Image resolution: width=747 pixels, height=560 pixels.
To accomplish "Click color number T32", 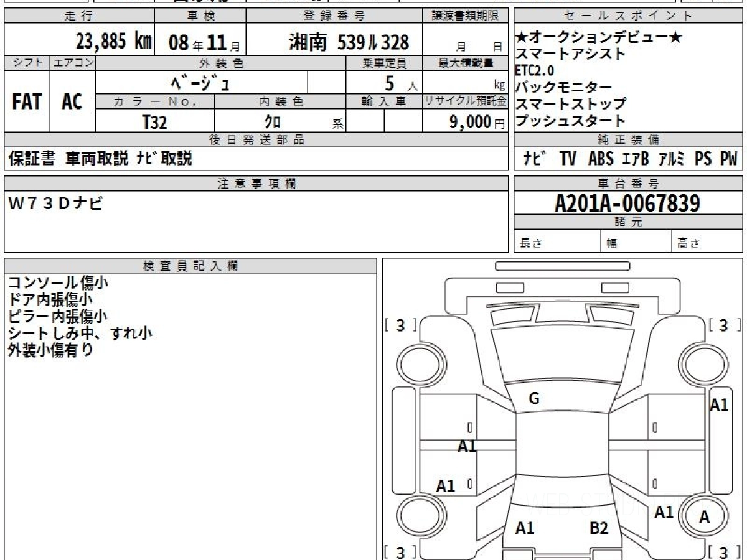I will (154, 122).
